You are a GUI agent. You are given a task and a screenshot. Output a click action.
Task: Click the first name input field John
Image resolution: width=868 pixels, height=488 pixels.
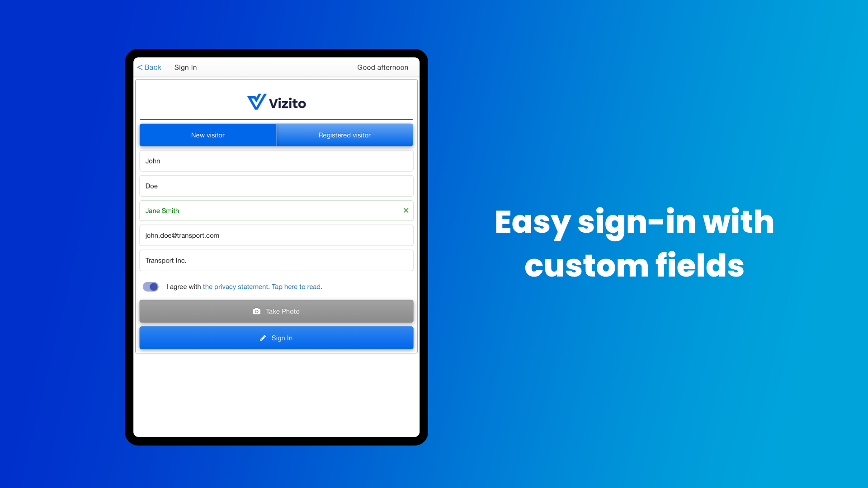pos(276,161)
